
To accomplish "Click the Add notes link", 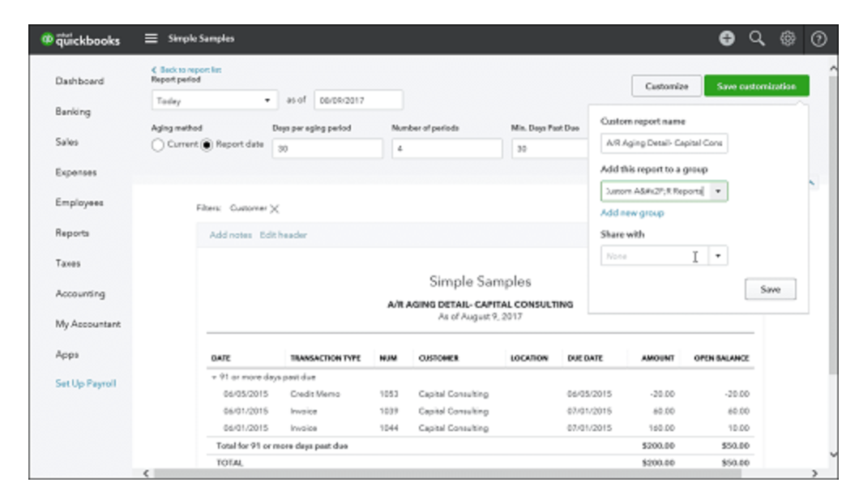I will click(x=231, y=235).
